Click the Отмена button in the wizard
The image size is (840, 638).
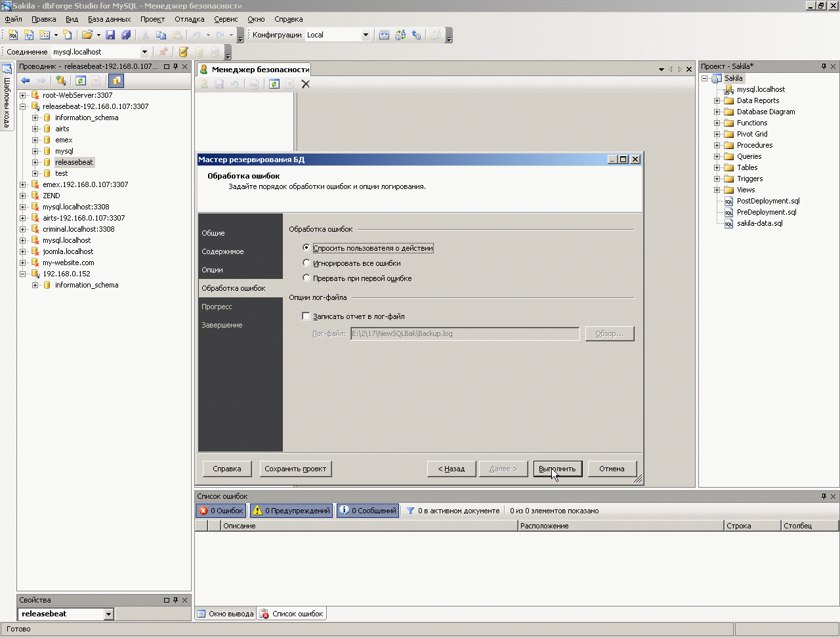click(612, 469)
